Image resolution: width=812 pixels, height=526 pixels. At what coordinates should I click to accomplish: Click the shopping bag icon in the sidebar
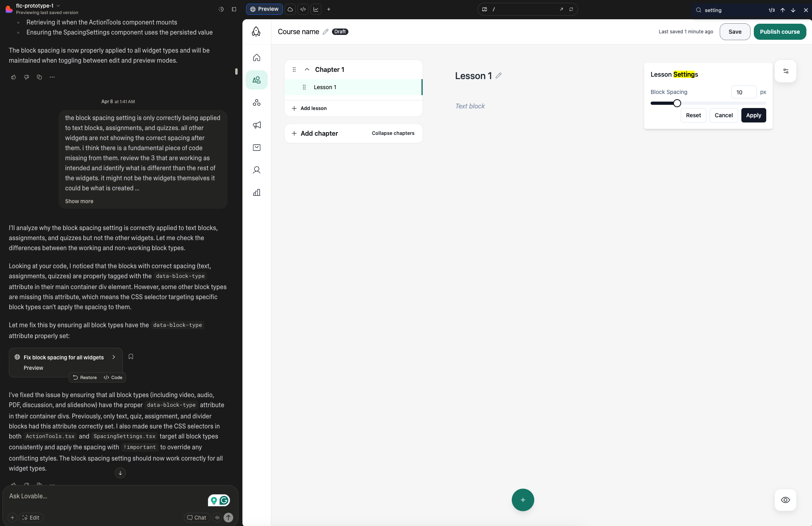click(x=256, y=147)
